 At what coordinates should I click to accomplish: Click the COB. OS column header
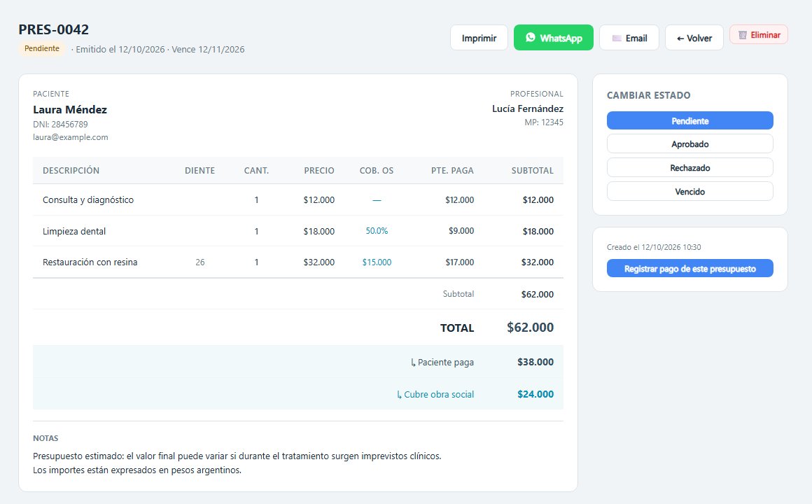(x=377, y=170)
